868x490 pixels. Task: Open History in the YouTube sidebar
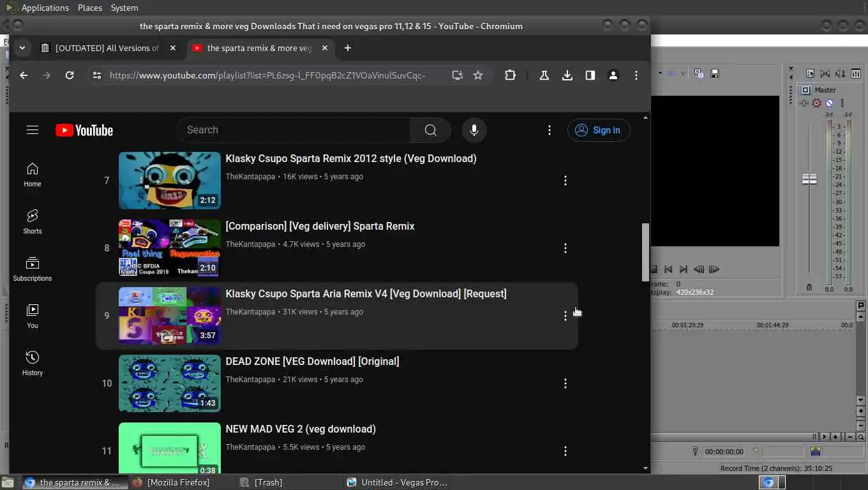[33, 364]
